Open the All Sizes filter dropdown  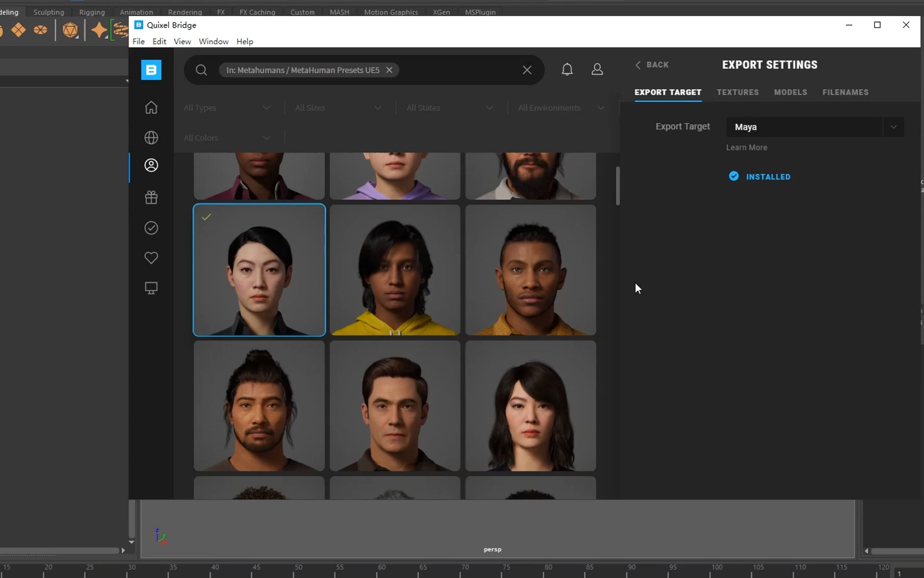click(338, 108)
